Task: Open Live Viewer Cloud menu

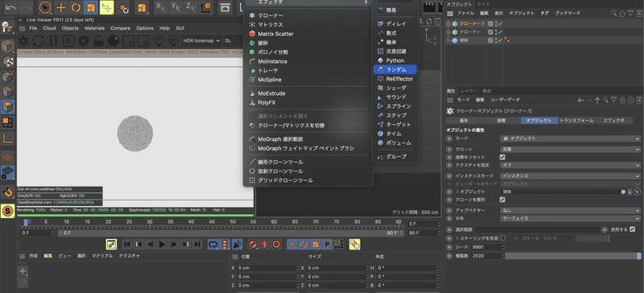Action: (49, 28)
